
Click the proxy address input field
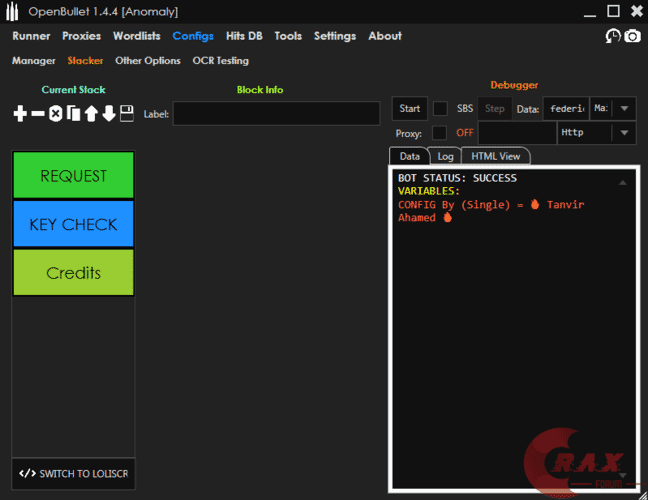coord(517,133)
